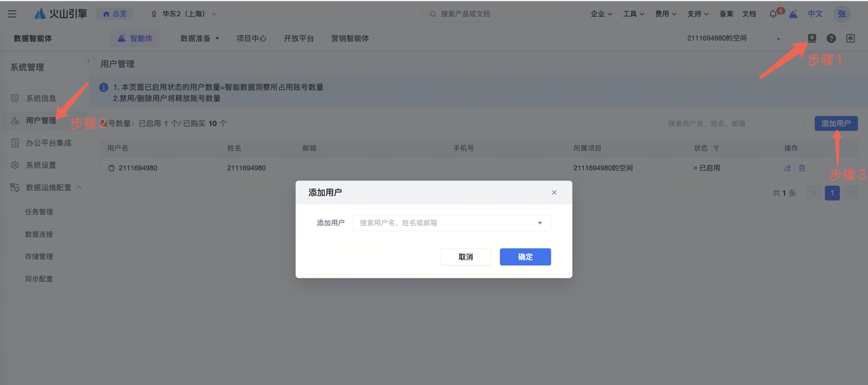Open the 工具 menu
The image size is (868, 385).
pyautogui.click(x=633, y=14)
